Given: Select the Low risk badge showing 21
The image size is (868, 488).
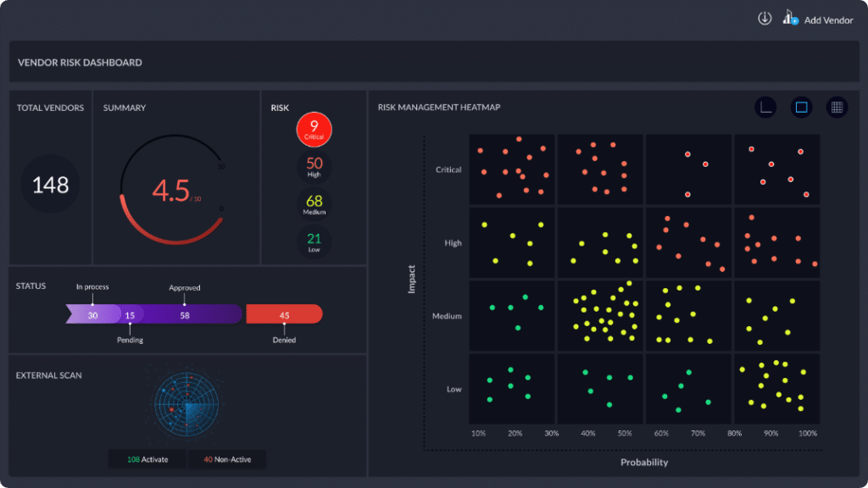Looking at the screenshot, I should [314, 241].
